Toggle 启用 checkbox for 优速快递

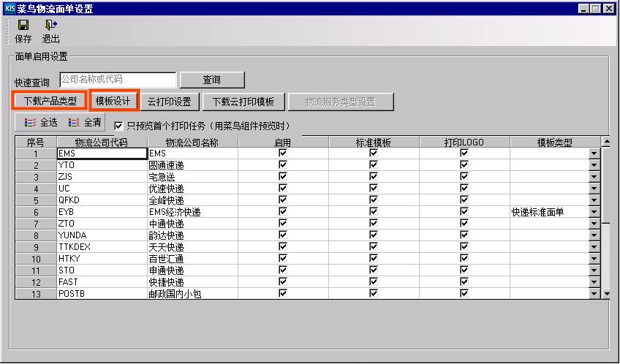[x=283, y=188]
